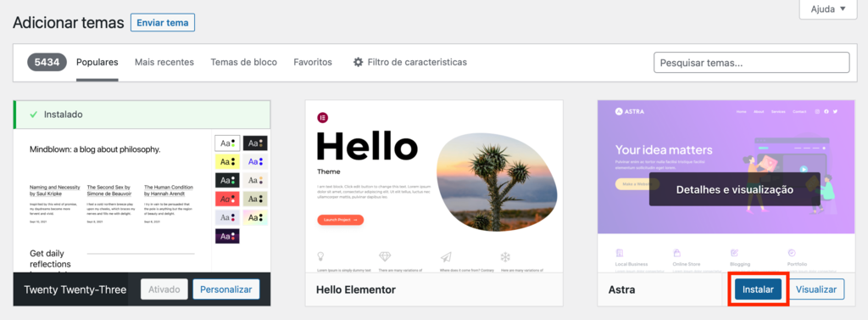Image resolution: width=868 pixels, height=320 pixels.
Task: Click the Astra logo in theme preview
Action: pyautogui.click(x=630, y=111)
